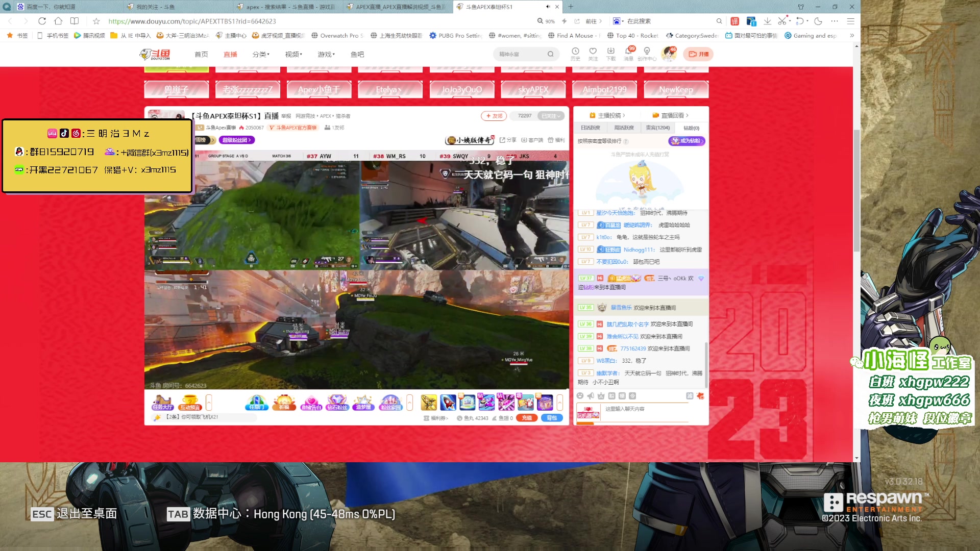Switch to 日活跃度 ranking tab
The image size is (980, 551).
pos(590,128)
